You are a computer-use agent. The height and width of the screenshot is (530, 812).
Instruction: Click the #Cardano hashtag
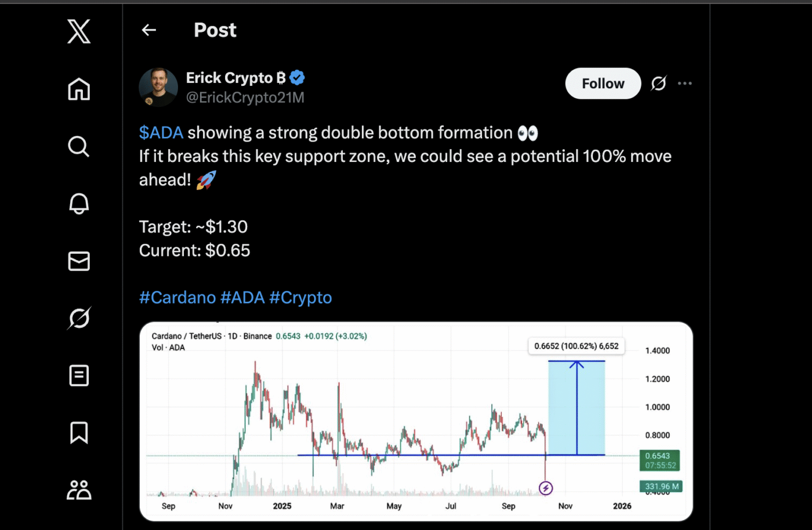[177, 298]
